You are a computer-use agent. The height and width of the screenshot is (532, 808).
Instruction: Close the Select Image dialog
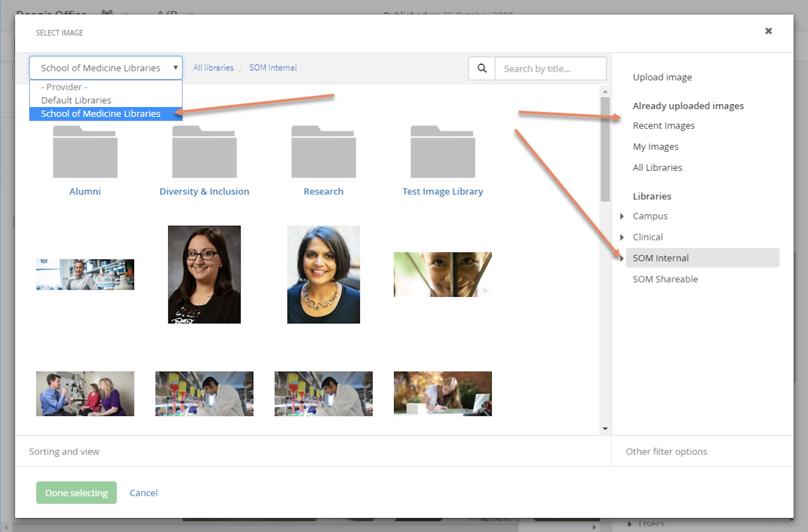pyautogui.click(x=768, y=31)
